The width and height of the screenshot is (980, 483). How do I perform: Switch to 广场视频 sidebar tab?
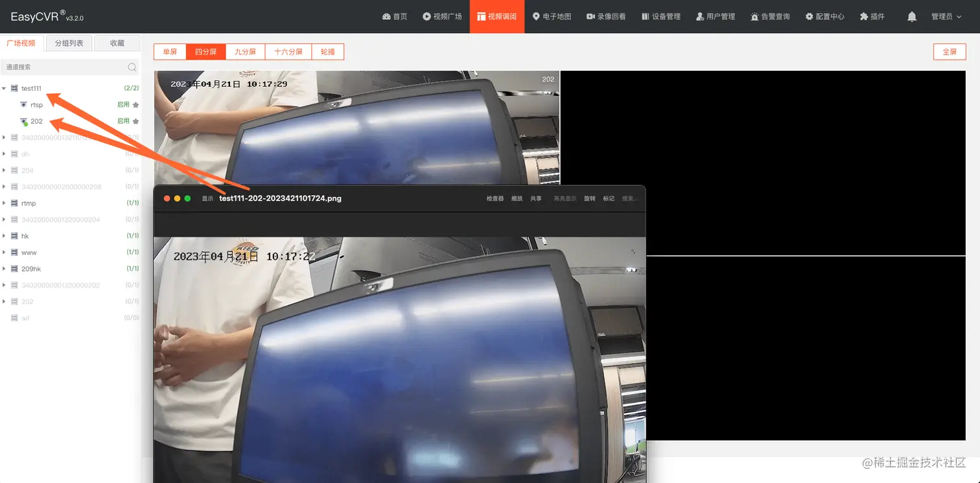(x=21, y=43)
